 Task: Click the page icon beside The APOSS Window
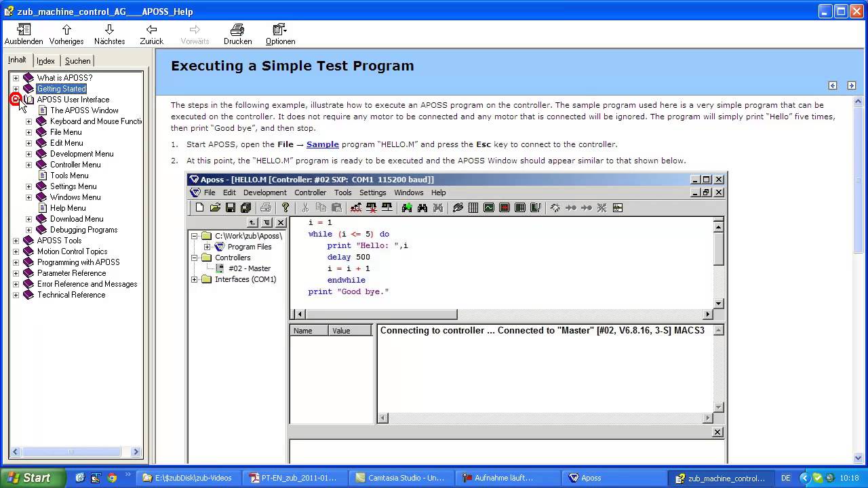41,110
